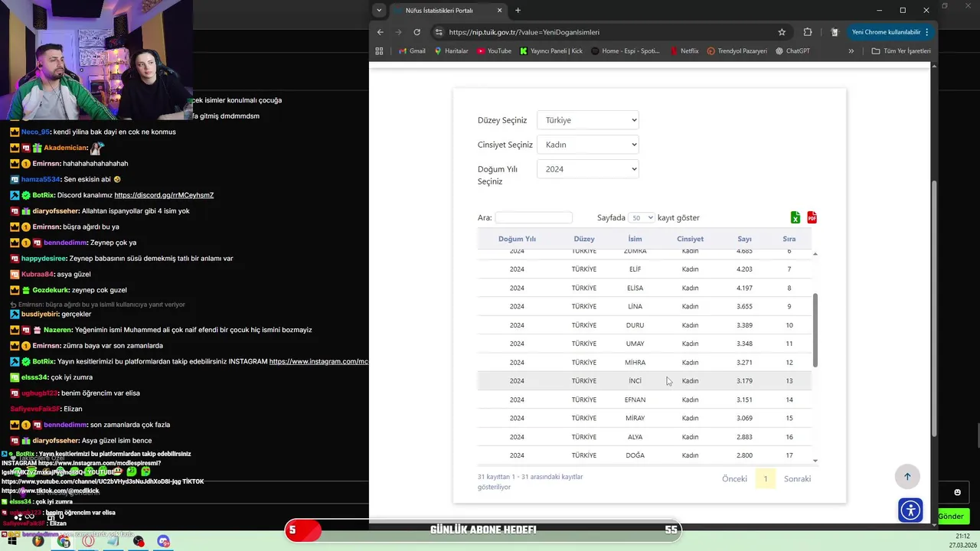Sort by İsim column header
The image size is (980, 551).
point(635,239)
